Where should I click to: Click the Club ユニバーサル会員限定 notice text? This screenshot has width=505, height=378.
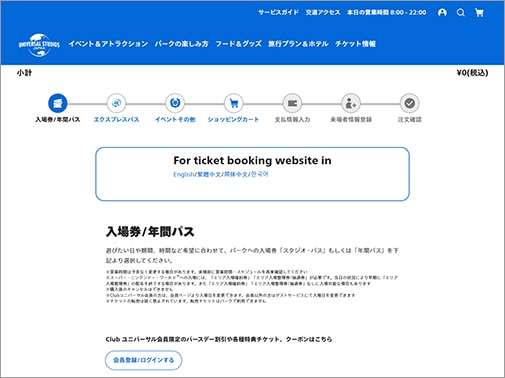(219, 339)
